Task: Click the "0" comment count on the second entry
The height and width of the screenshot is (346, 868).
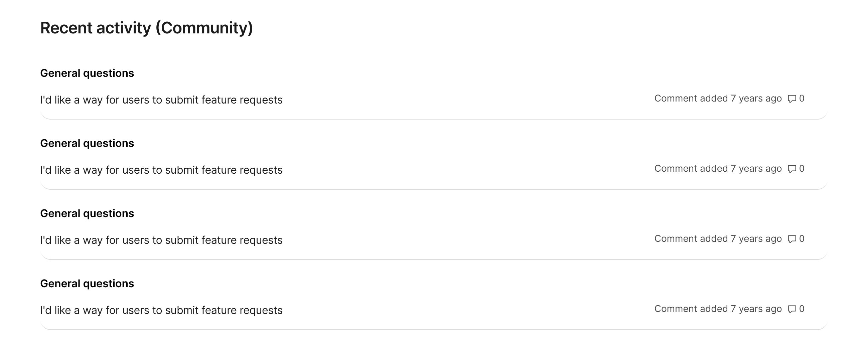Action: [802, 168]
